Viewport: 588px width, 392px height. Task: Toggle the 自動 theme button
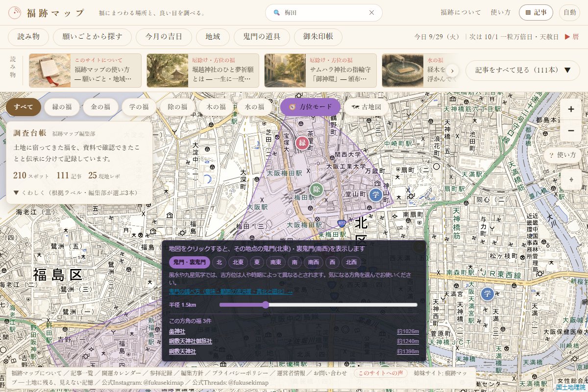pos(569,13)
